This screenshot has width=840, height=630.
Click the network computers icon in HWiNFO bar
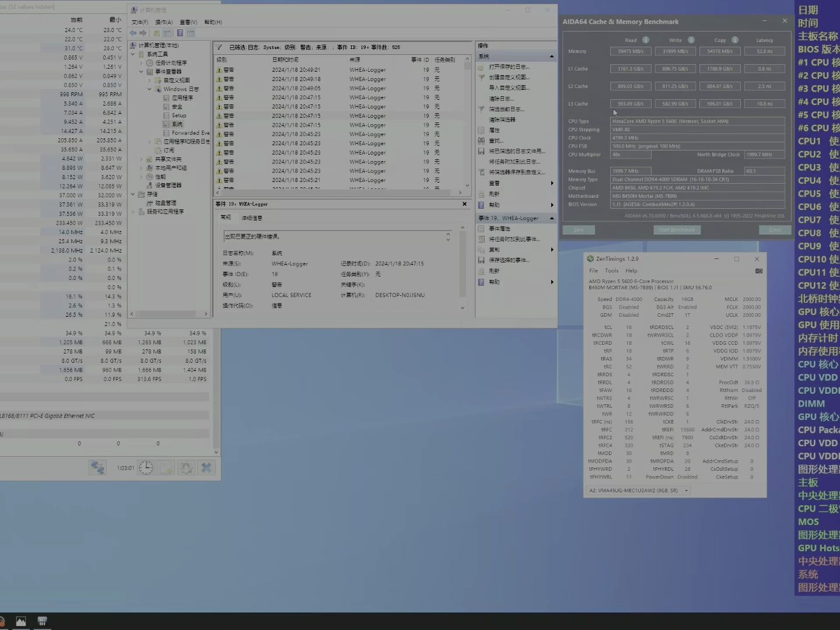pos(97,468)
